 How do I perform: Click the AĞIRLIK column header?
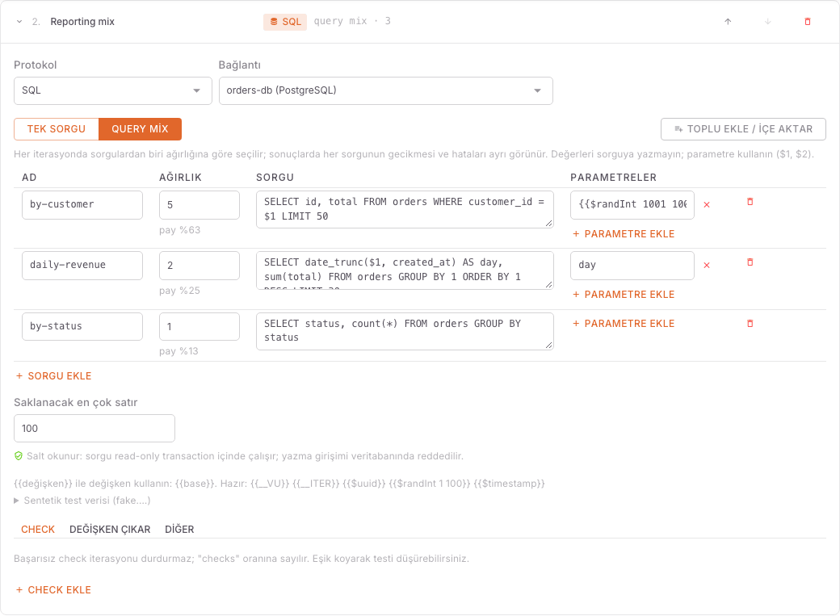click(x=181, y=178)
